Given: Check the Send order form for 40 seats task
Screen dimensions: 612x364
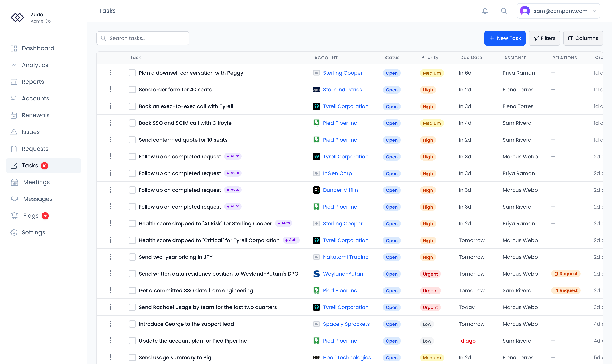Looking at the screenshot, I should coord(132,90).
